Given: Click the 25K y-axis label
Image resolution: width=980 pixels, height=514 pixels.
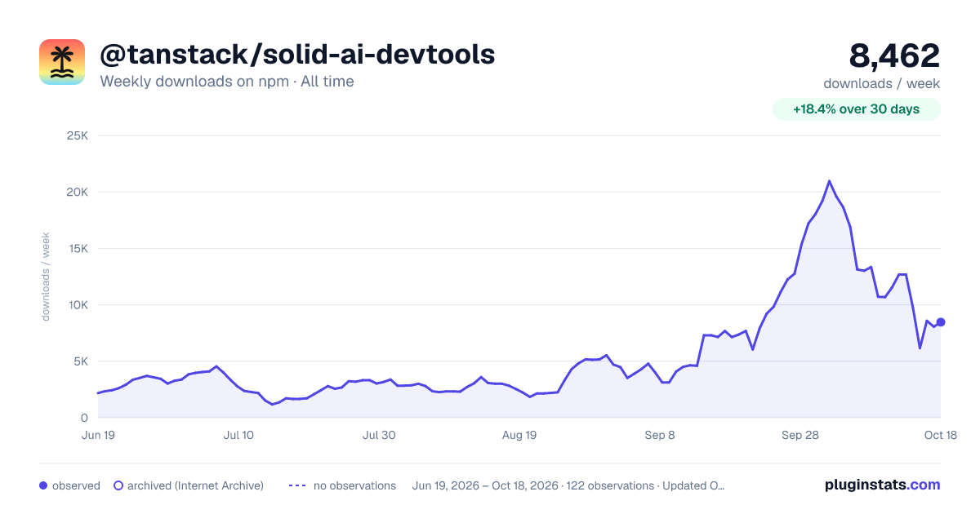Looking at the screenshot, I should pos(78,135).
